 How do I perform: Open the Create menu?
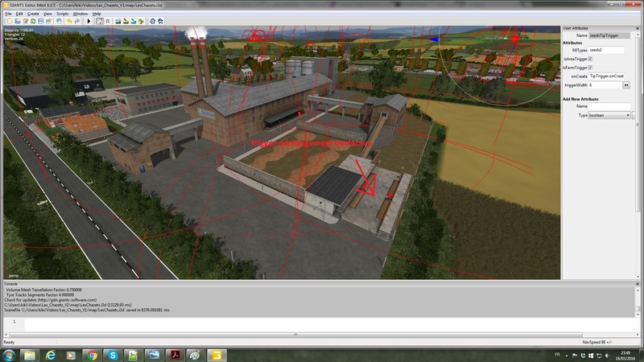pos(33,14)
